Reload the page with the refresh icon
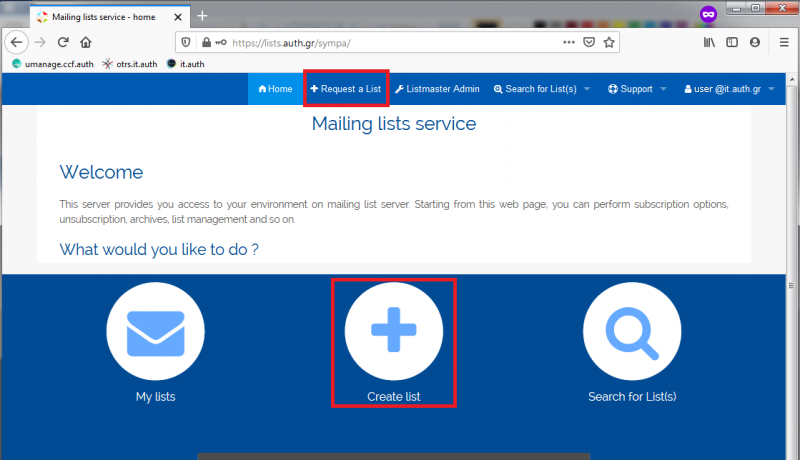Viewport: 800px width, 460px height. (x=63, y=42)
